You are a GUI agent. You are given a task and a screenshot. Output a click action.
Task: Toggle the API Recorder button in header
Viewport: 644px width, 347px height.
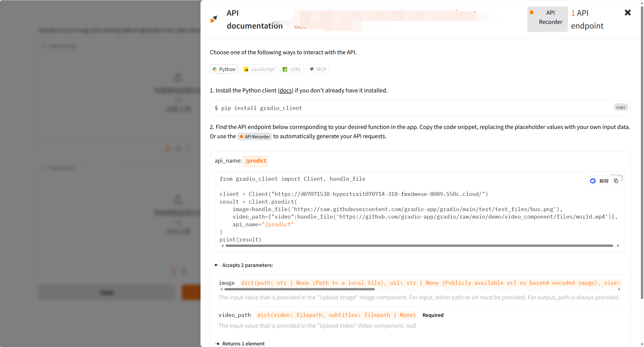(547, 19)
